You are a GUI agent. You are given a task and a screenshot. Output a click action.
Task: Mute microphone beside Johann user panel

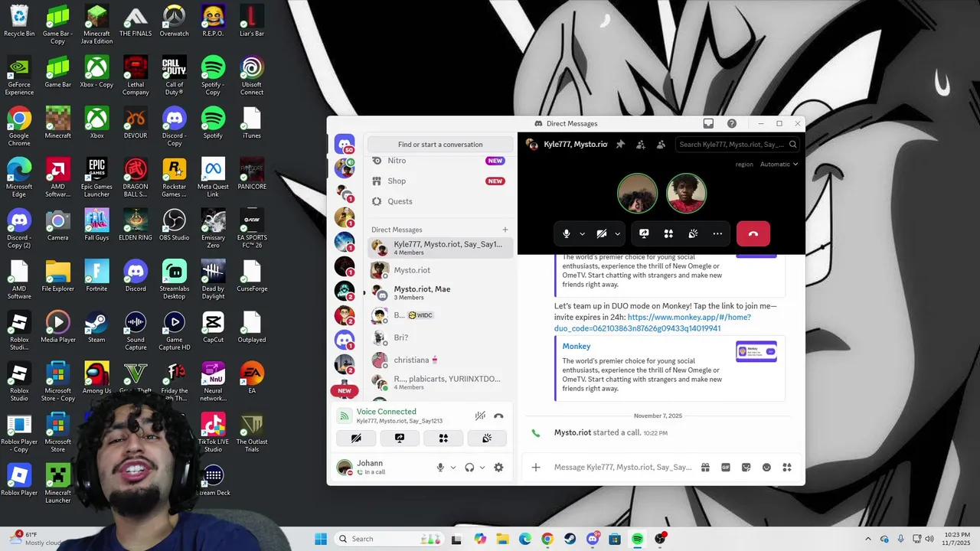[440, 468]
